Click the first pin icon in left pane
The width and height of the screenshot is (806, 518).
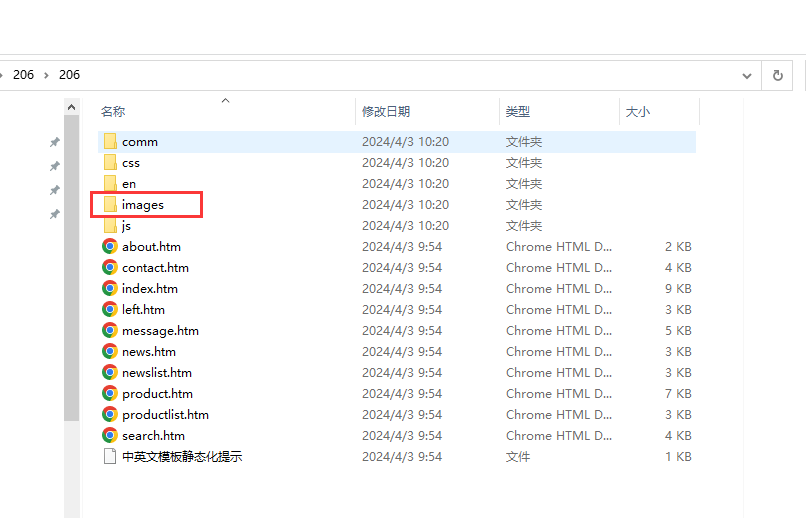55,142
